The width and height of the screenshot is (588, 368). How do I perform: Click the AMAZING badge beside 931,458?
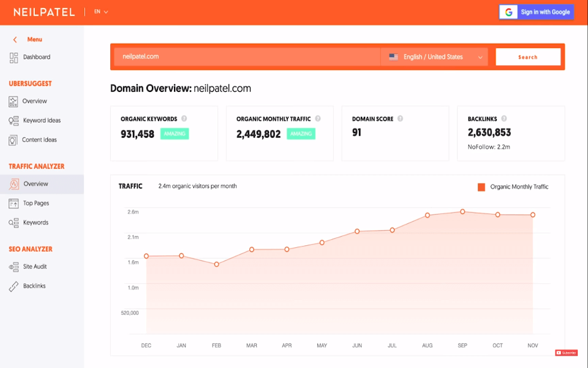[x=175, y=134]
